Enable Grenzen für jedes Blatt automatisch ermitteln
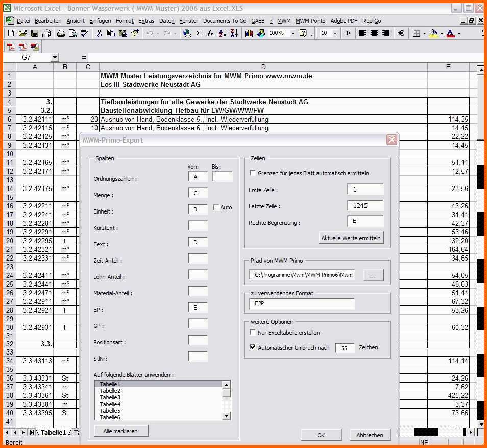The height and width of the screenshot is (448, 487). [253, 173]
